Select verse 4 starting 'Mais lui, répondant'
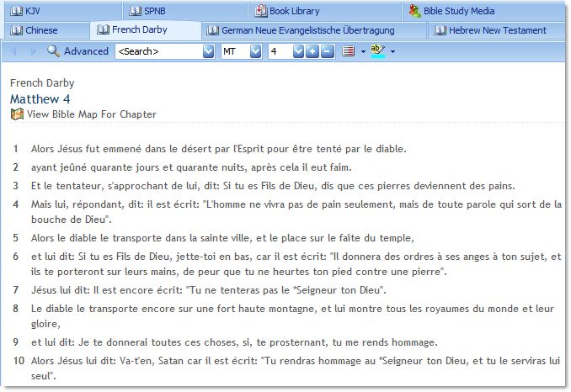571x392 pixels. pos(296,212)
